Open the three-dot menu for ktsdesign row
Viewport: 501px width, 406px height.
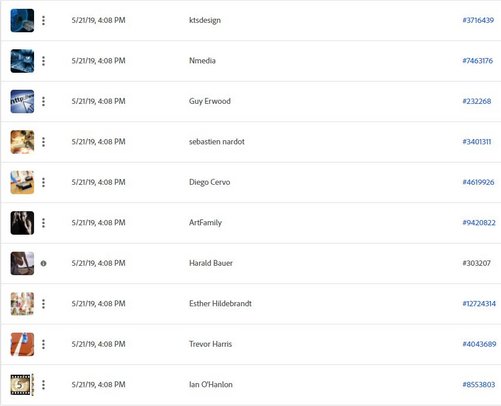pos(43,21)
